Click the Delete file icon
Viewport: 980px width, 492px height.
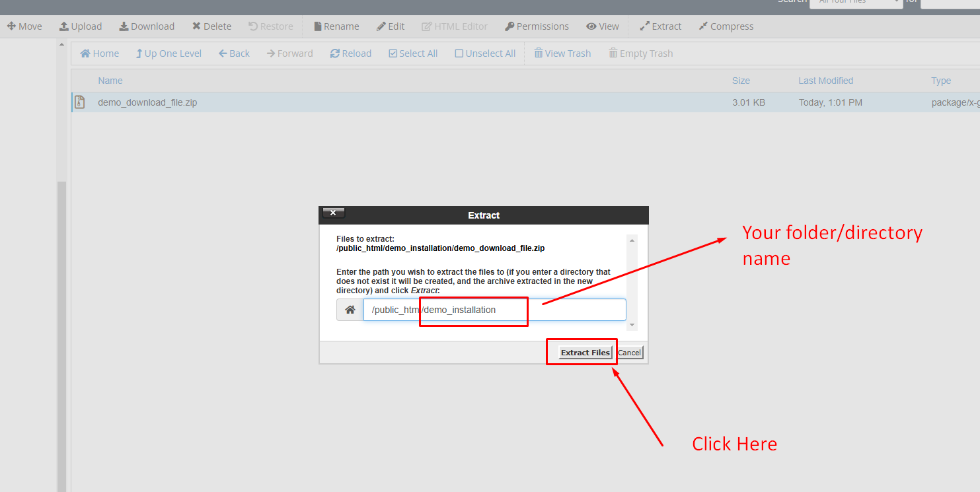196,26
